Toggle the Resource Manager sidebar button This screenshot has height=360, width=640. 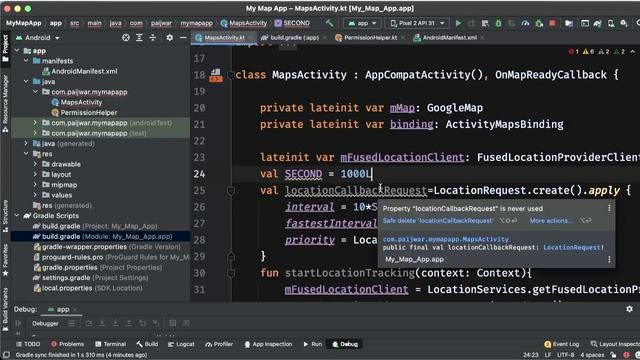(x=5, y=103)
